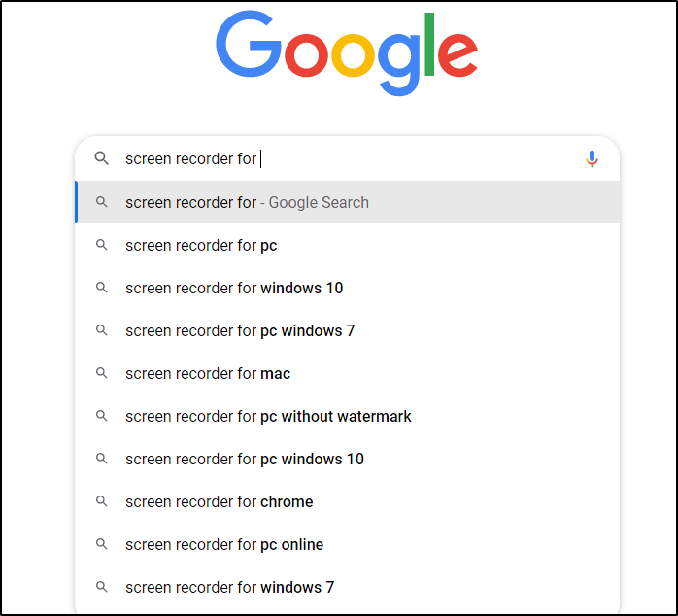Click magnifier icon beside 'mac' suggestion
678x616 pixels.
tap(101, 373)
